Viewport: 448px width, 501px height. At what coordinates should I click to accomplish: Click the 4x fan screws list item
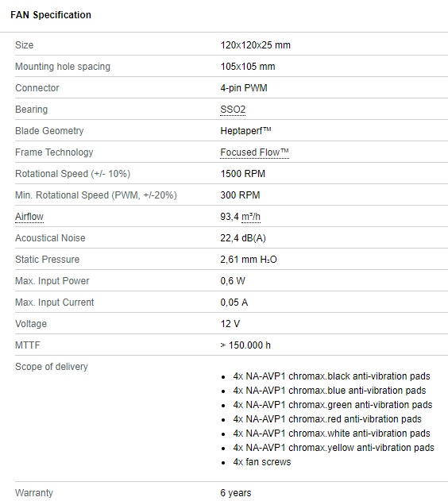pyautogui.click(x=261, y=462)
